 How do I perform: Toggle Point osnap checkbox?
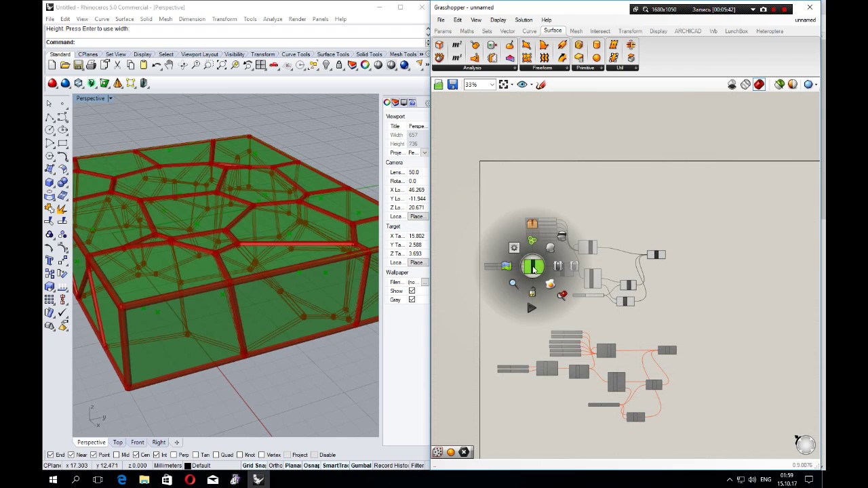(94, 455)
